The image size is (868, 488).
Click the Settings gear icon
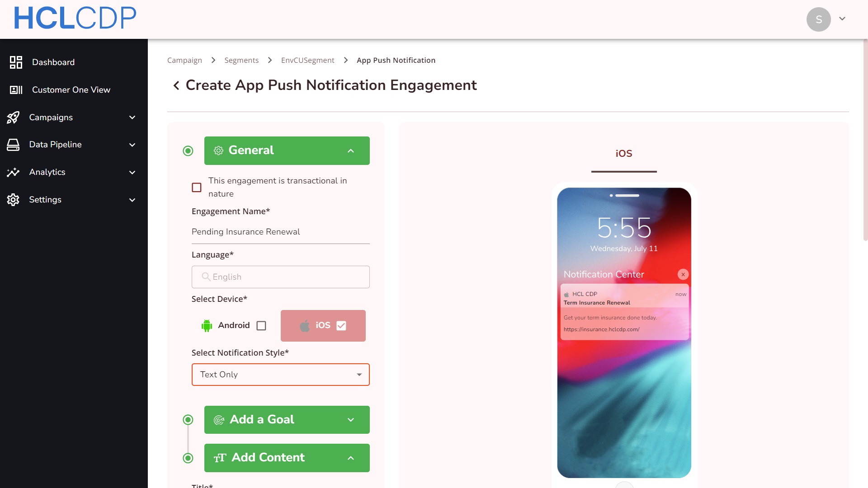[x=13, y=200]
